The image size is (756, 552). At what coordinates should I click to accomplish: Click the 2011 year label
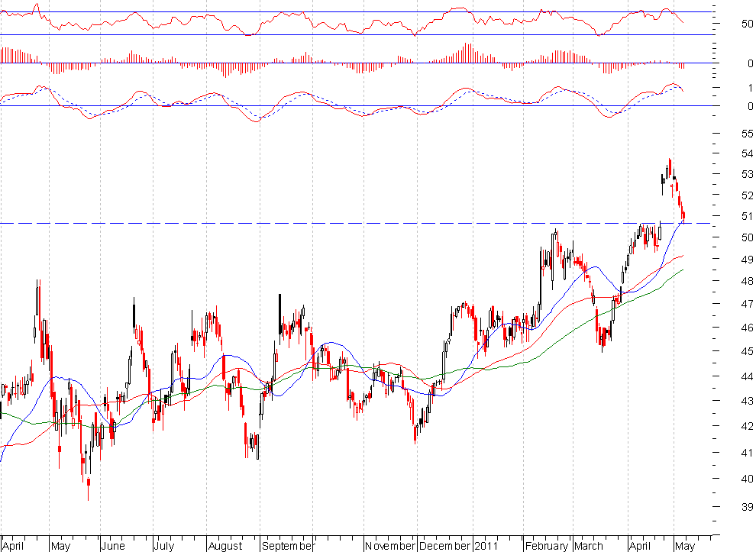point(486,546)
